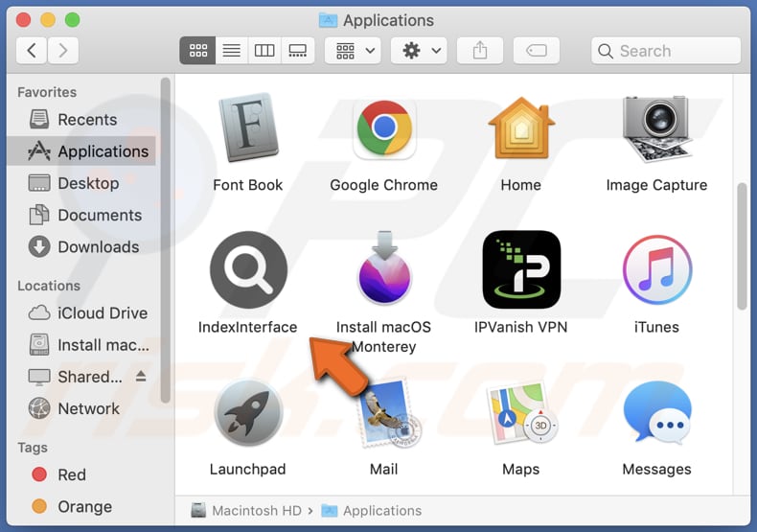Click the "Launchpad" name label
Screen dimensions: 757x532
(247, 469)
